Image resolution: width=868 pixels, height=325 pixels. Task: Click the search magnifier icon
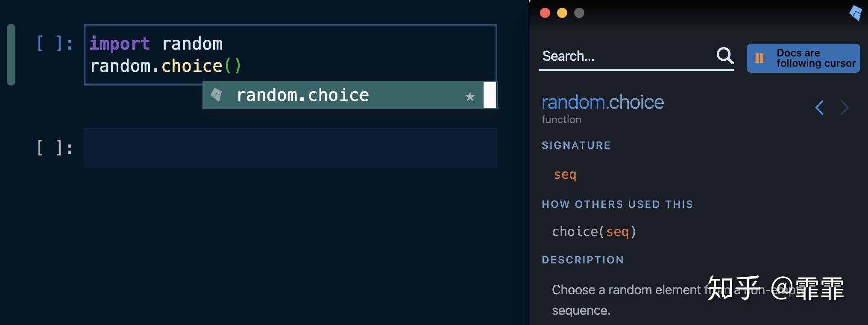pos(724,56)
